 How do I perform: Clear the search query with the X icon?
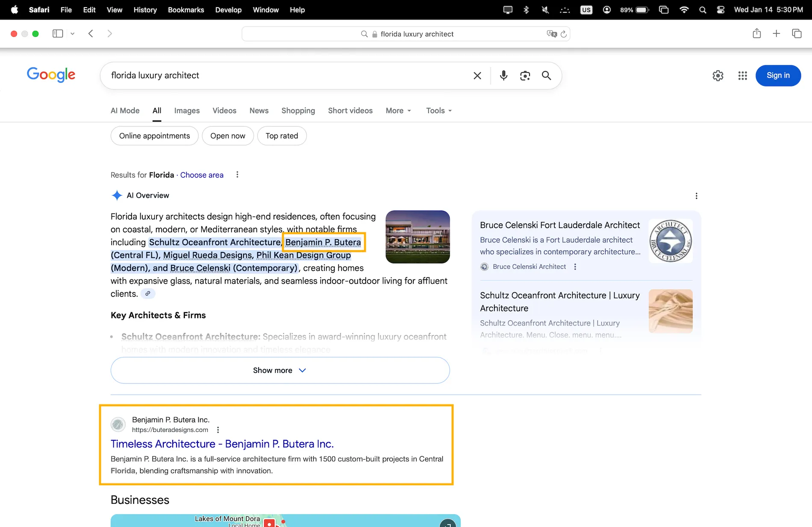point(477,76)
